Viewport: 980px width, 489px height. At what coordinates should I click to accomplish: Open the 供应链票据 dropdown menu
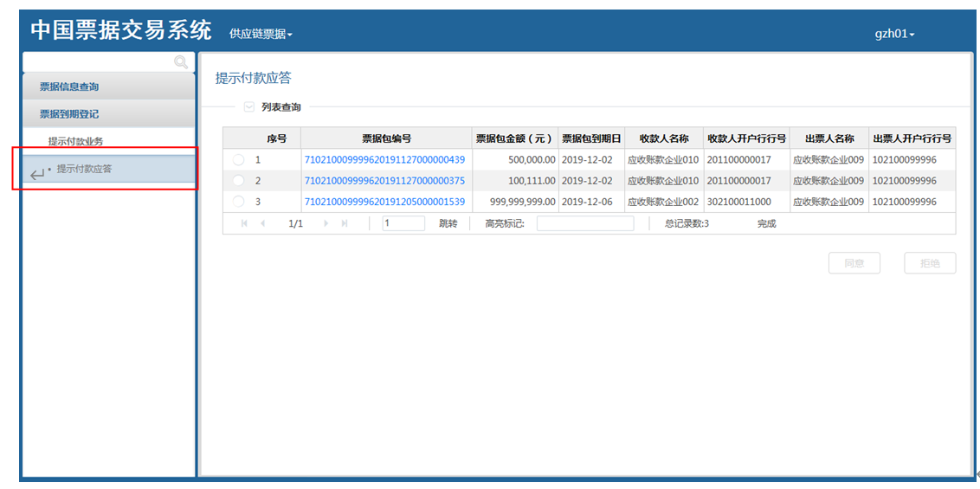coord(261,34)
